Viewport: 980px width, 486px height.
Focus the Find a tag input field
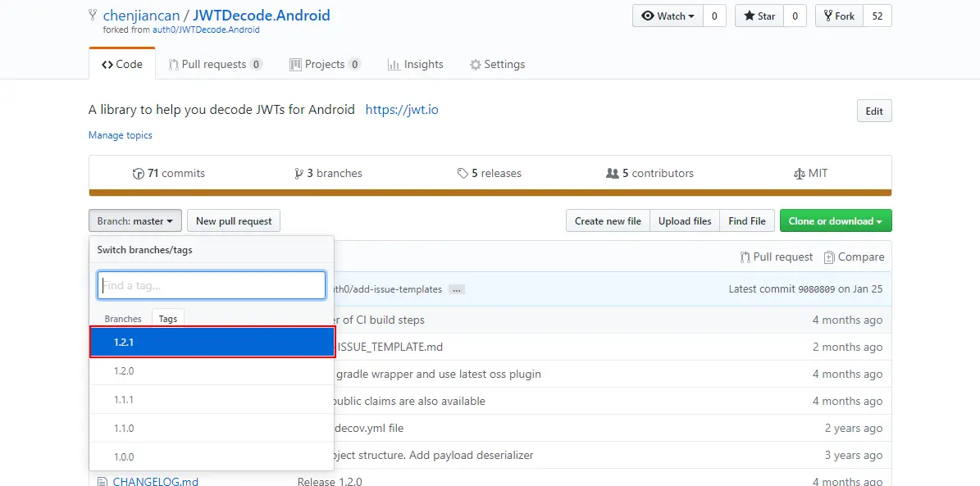click(x=212, y=286)
